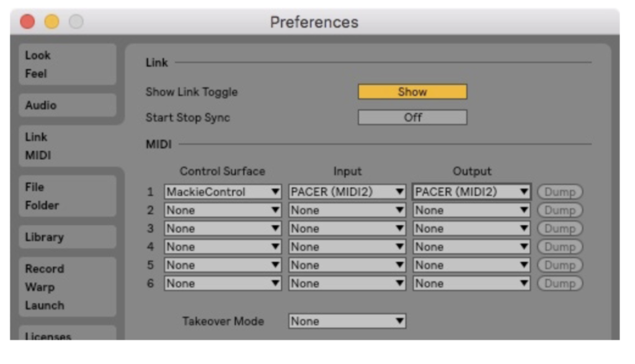Switch to the Audio preferences tab
Viewport: 635px width, 364px height.
click(67, 105)
